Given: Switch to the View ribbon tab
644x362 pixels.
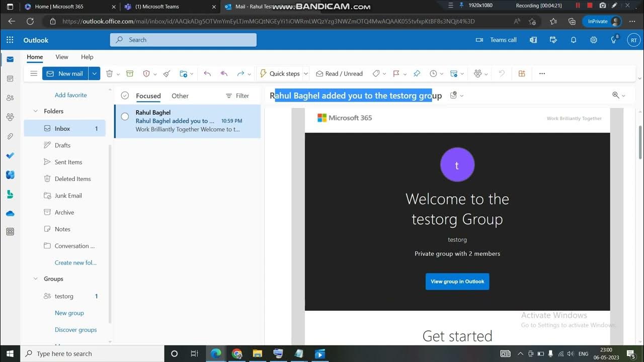Looking at the screenshot, I should (x=62, y=57).
